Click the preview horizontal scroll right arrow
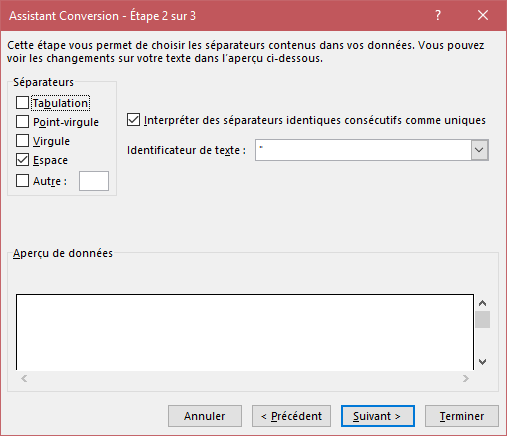Image resolution: width=508 pixels, height=437 pixels. coord(466,378)
